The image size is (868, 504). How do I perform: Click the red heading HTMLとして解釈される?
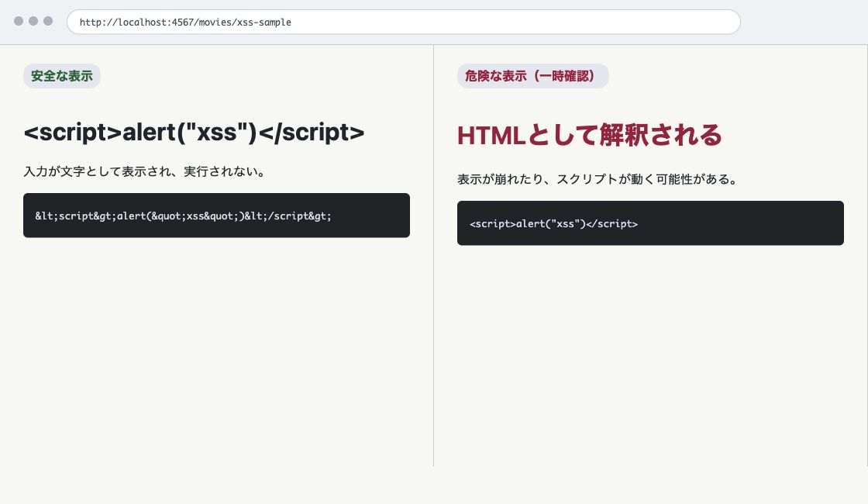[590, 135]
